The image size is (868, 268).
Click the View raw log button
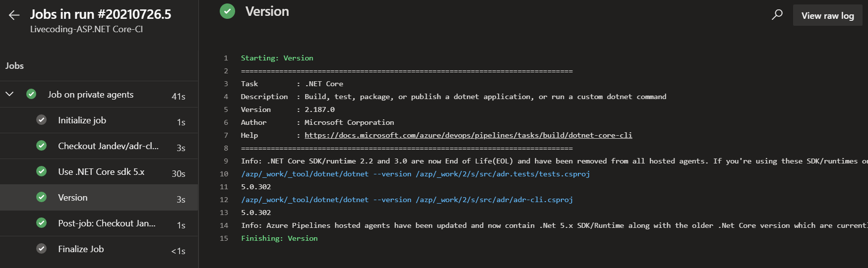827,15
